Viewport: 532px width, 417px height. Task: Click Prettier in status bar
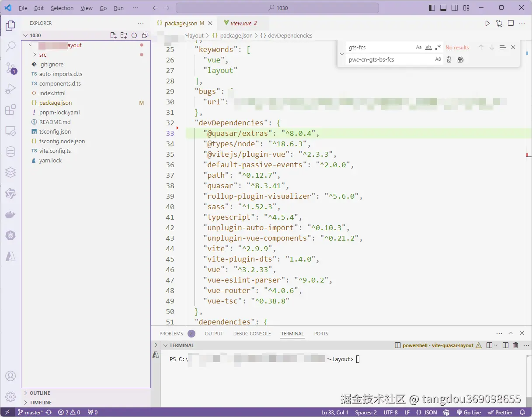(500, 412)
